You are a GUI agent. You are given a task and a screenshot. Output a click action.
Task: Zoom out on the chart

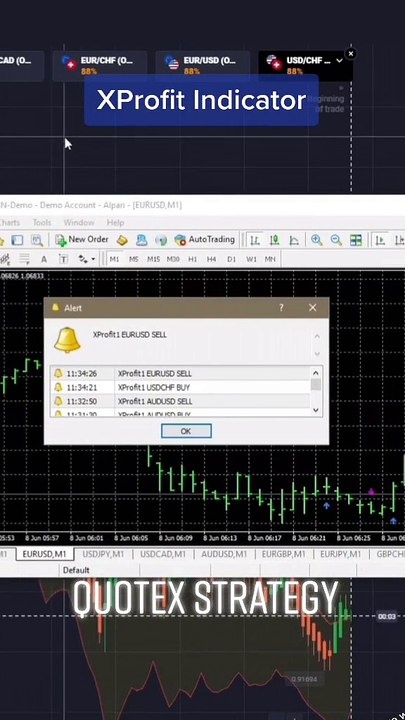[x=336, y=240]
